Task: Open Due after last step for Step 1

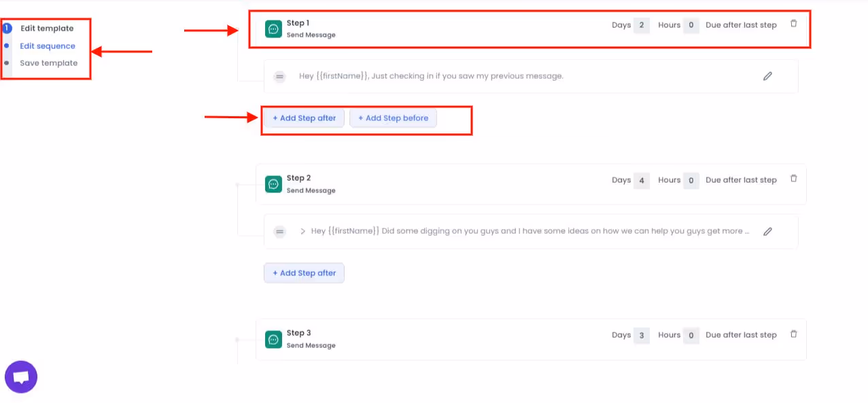Action: click(741, 24)
